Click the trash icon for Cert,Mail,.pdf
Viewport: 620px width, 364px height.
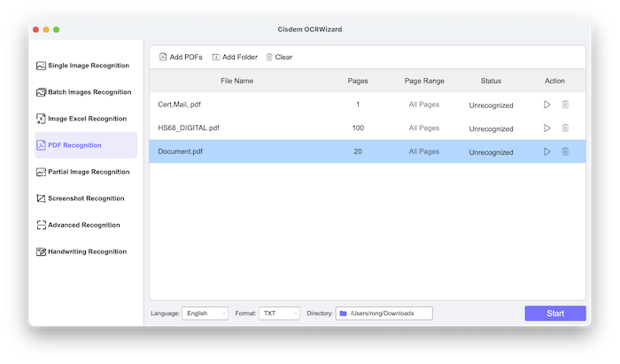(565, 105)
